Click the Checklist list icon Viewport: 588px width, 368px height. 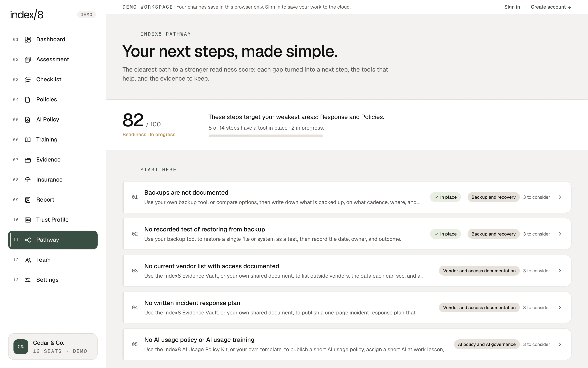(x=28, y=80)
